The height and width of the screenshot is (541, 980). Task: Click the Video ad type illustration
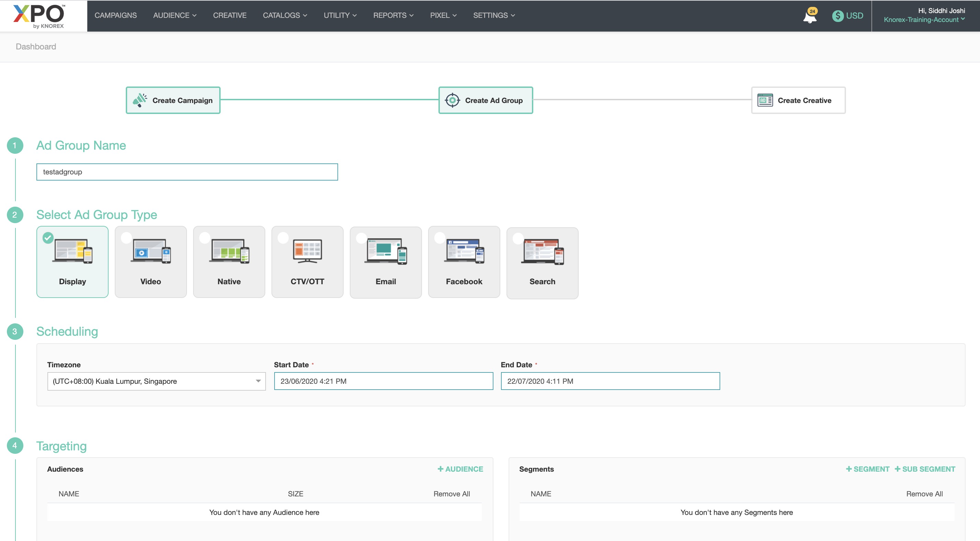151,251
